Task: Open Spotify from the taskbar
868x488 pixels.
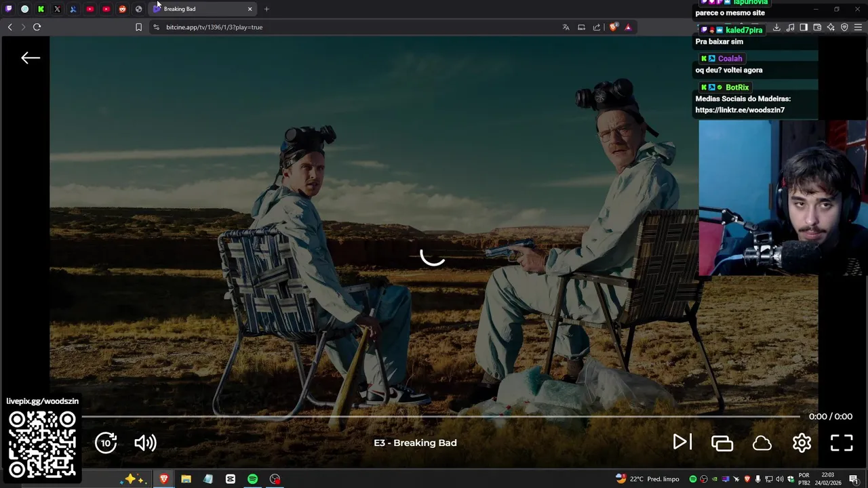Action: (252, 479)
